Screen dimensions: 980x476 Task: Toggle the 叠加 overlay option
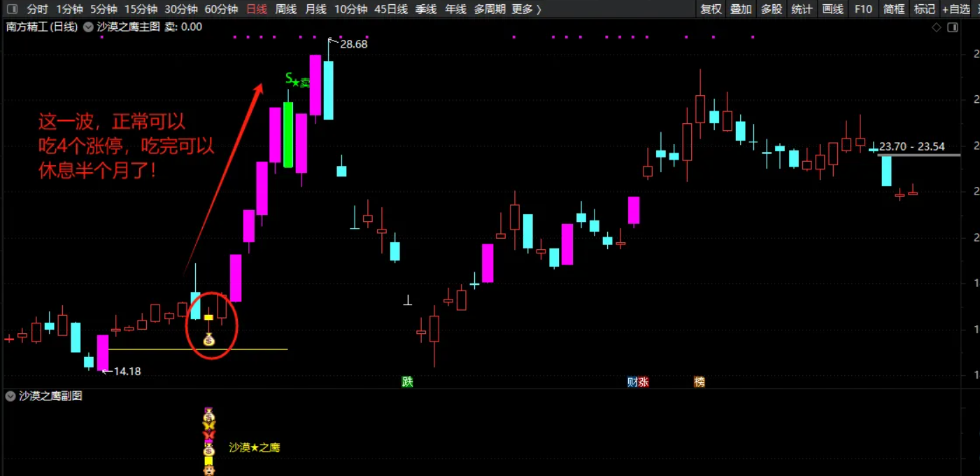coord(741,9)
